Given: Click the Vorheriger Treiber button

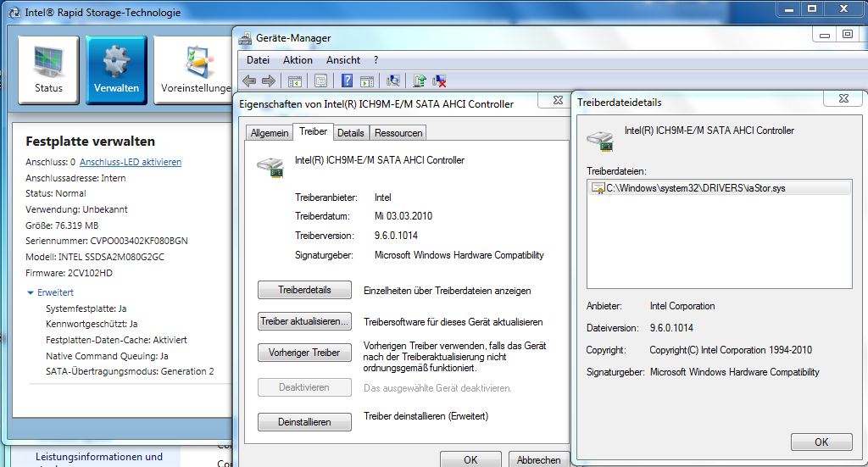Looking at the screenshot, I should (x=304, y=353).
